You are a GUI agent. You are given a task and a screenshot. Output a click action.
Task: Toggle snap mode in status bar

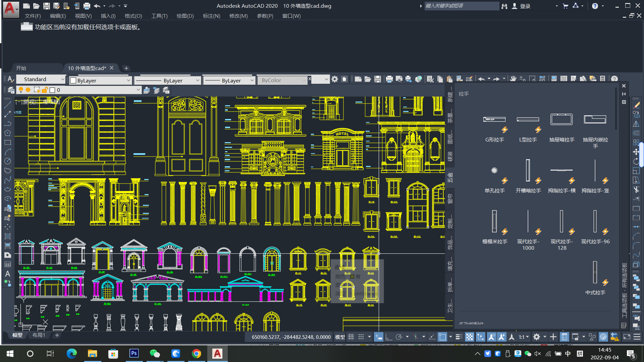click(x=361, y=337)
